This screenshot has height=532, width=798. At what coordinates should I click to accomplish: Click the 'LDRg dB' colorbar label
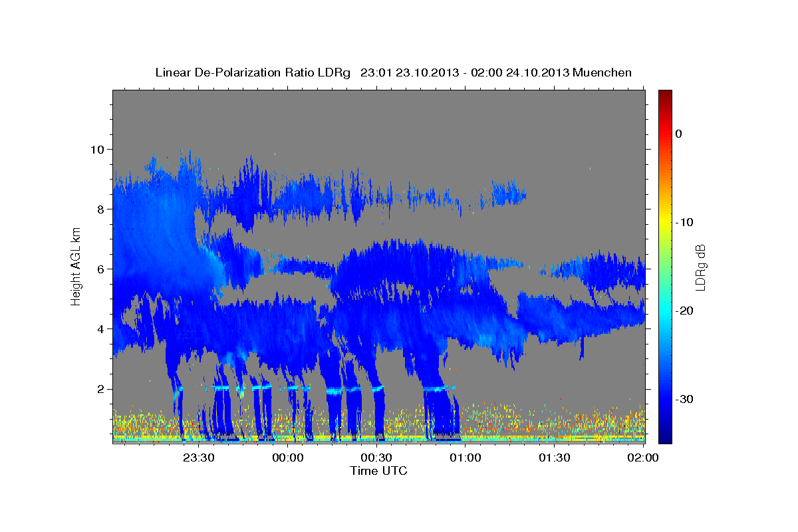pos(700,267)
